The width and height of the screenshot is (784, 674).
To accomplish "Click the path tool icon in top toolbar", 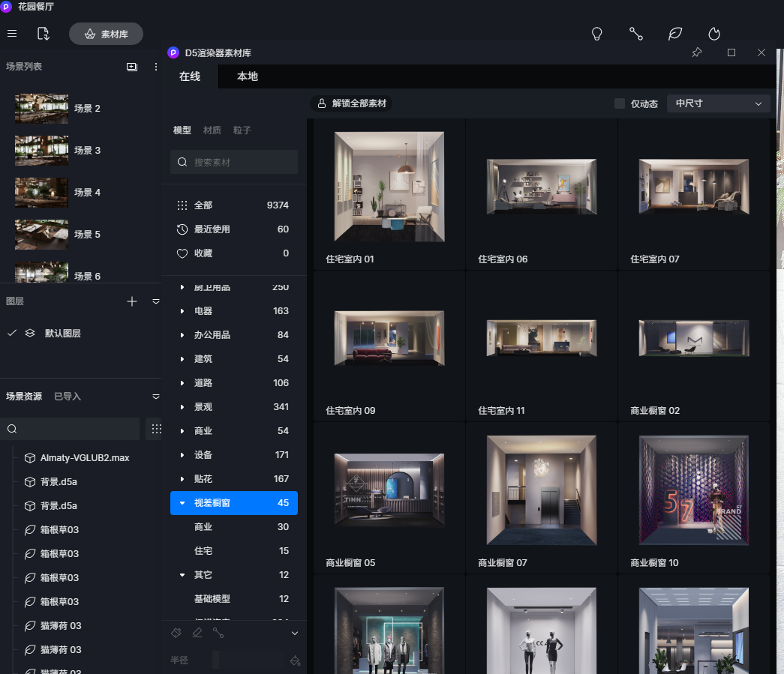I will (x=636, y=34).
